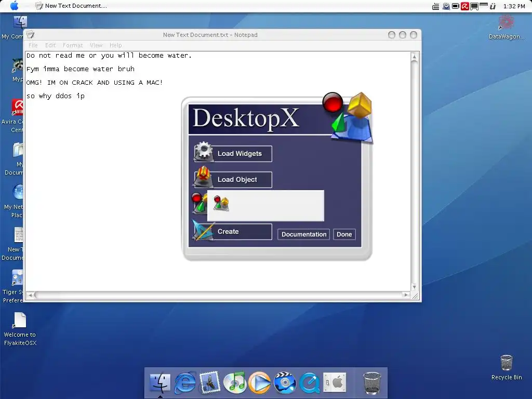532x399 pixels.
Task: Open the Edit menu in Notepad
Action: click(50, 45)
